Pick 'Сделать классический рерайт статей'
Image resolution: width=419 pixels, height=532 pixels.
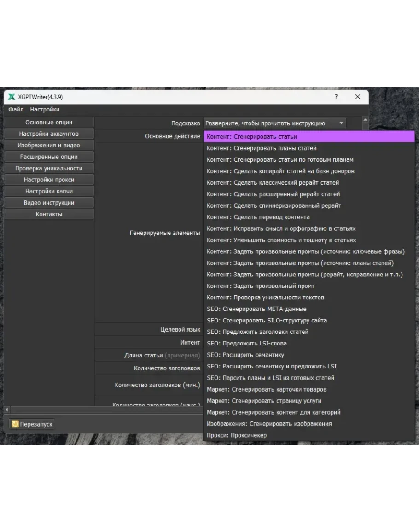(309, 182)
